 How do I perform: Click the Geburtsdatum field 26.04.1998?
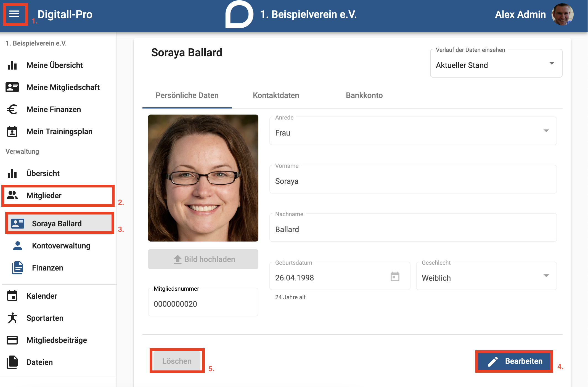(x=340, y=276)
